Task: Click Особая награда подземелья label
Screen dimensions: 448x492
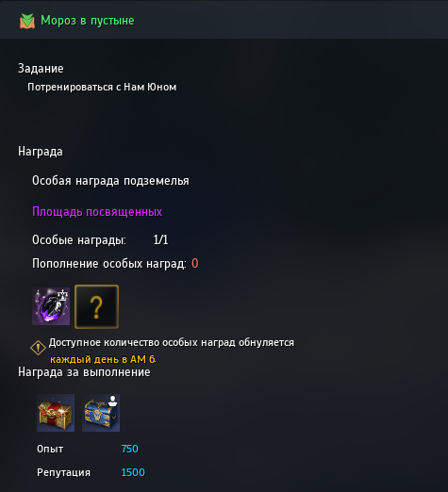Action: click(110, 181)
